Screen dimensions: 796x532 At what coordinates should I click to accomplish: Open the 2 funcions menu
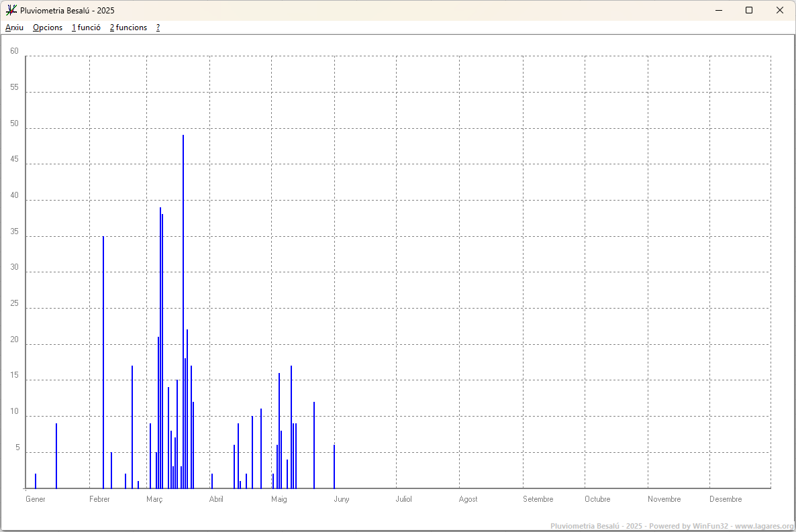[128, 28]
